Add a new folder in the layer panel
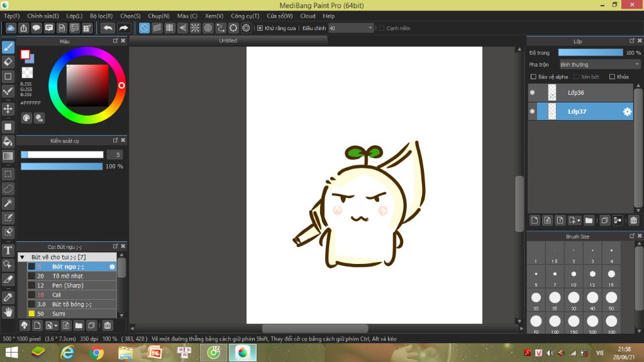644x362 pixels. pos(589,221)
